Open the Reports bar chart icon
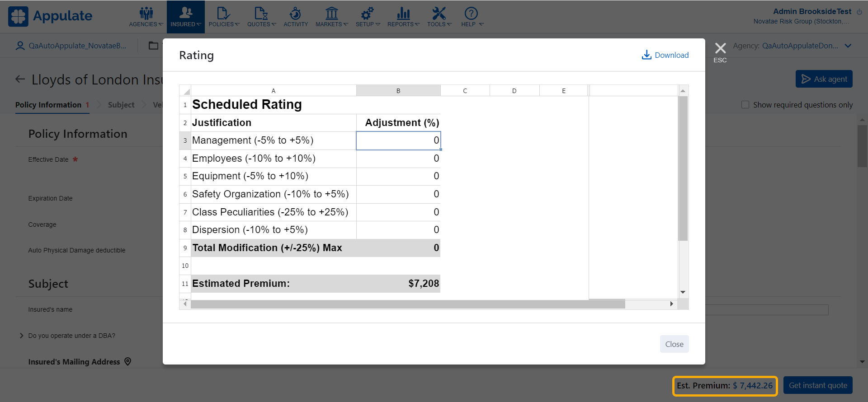Image resolution: width=868 pixels, height=402 pixels. pyautogui.click(x=403, y=14)
